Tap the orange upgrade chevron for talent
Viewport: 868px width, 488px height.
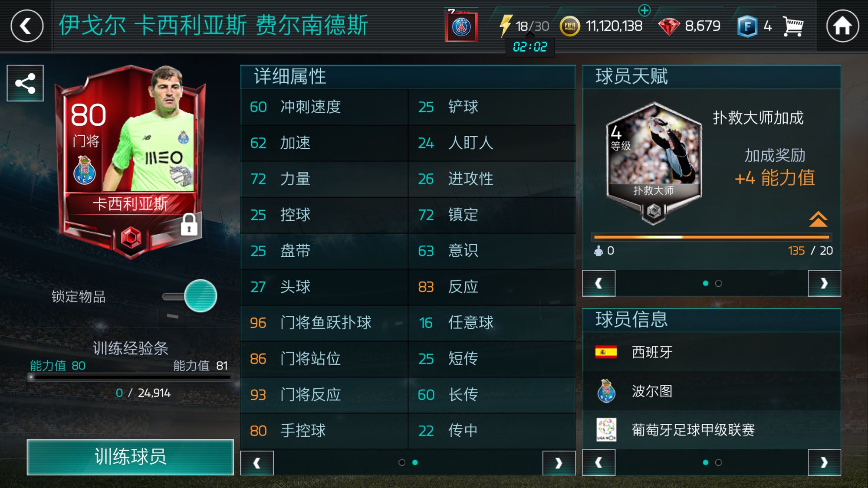click(x=819, y=219)
